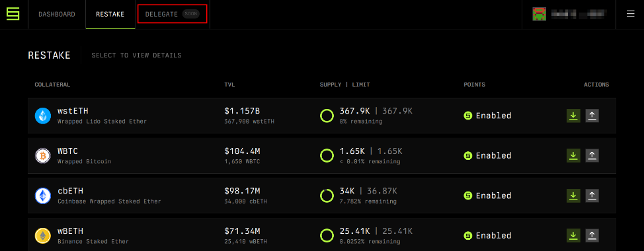Click the Restake page heading
Viewport: 644px width, 251px height.
(50, 55)
